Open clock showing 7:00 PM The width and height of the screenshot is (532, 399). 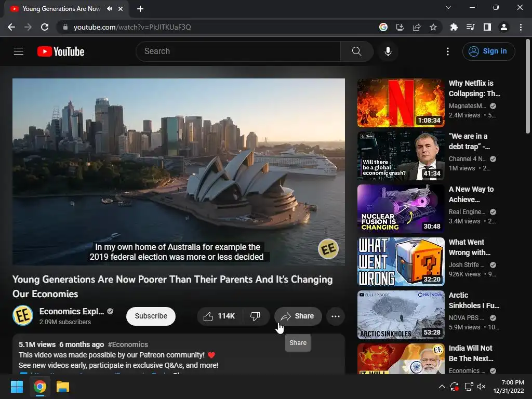[x=509, y=387]
